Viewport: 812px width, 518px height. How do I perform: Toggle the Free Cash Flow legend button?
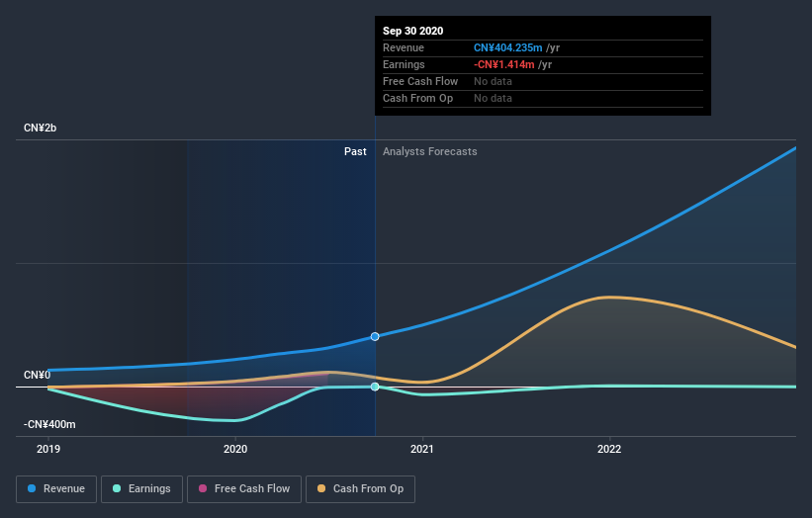(x=244, y=489)
